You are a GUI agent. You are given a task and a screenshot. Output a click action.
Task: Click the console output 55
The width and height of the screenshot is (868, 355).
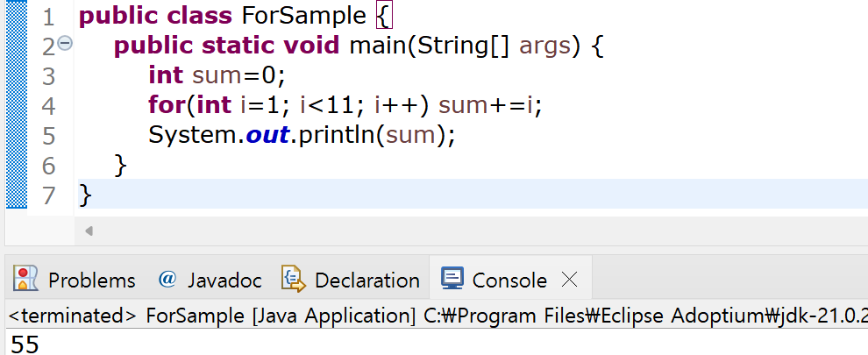(25, 344)
